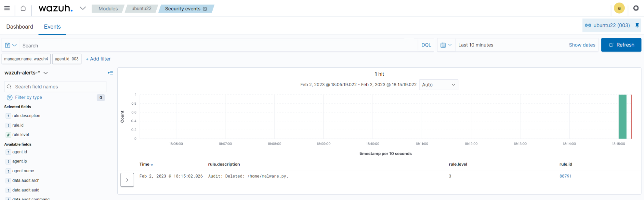Screen dimensions: 644x200
Task: Focus the Search query field
Action: pyautogui.click(x=219, y=45)
